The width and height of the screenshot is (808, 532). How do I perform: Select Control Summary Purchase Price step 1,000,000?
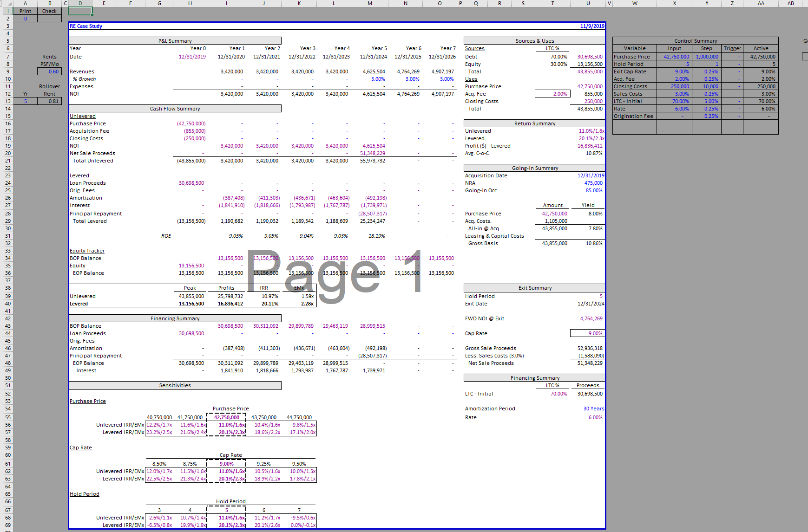(707, 57)
